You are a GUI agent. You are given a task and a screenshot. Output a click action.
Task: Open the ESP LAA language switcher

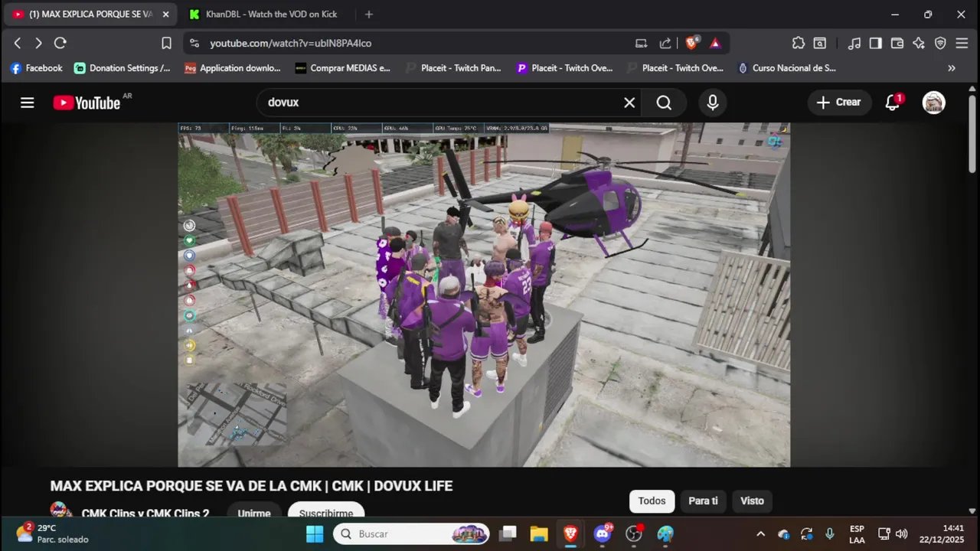click(857, 534)
